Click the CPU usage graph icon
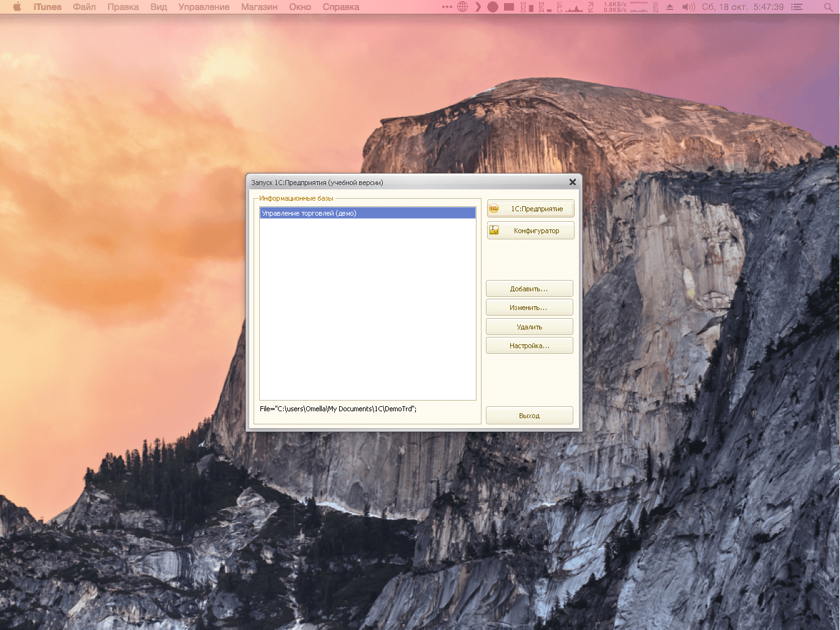 (570, 7)
